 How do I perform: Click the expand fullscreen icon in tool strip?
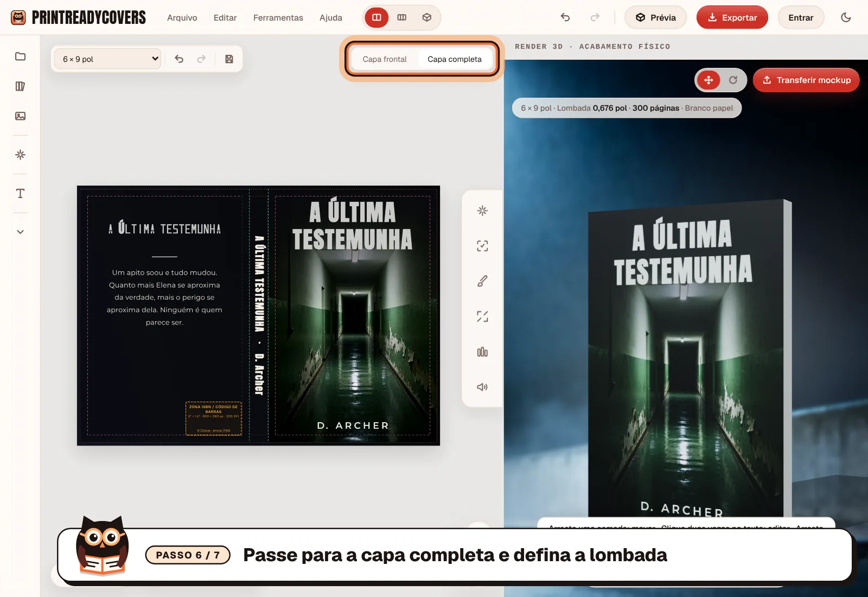(482, 316)
